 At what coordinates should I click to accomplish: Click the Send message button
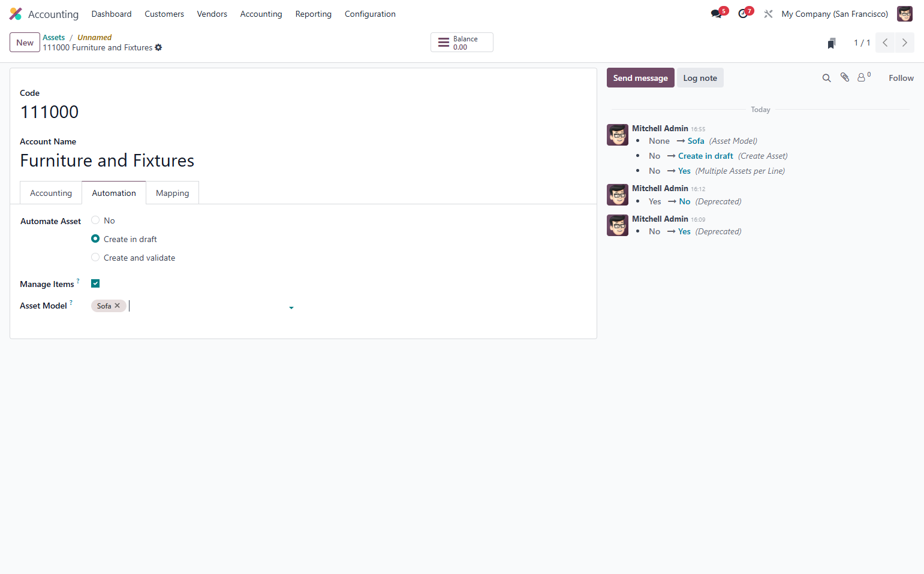(x=640, y=78)
